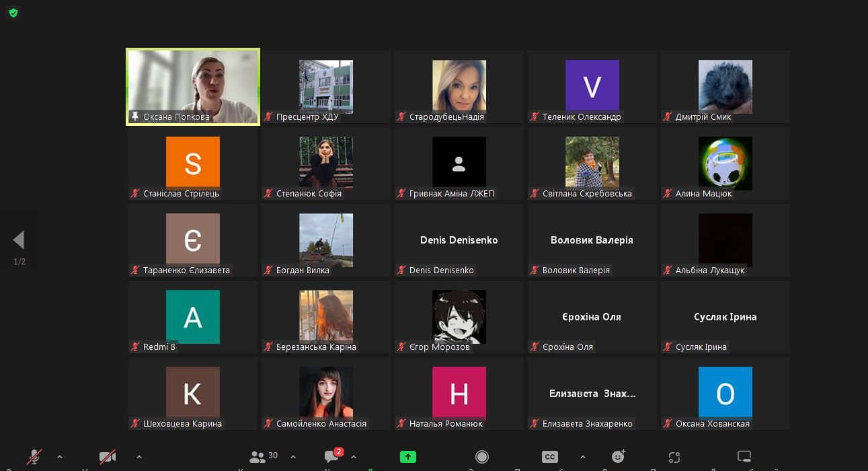Open the participants panel showing 30
Screen dimensions: 868x471
pyautogui.click(x=264, y=457)
